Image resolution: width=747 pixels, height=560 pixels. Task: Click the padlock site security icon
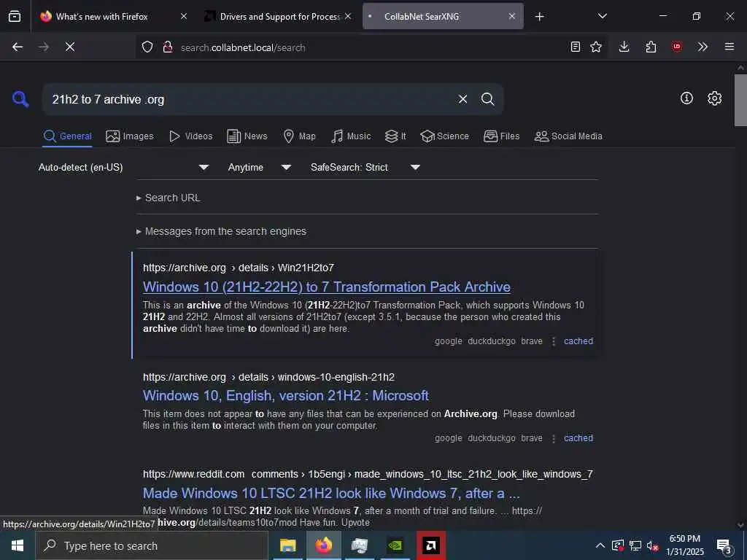pos(168,47)
